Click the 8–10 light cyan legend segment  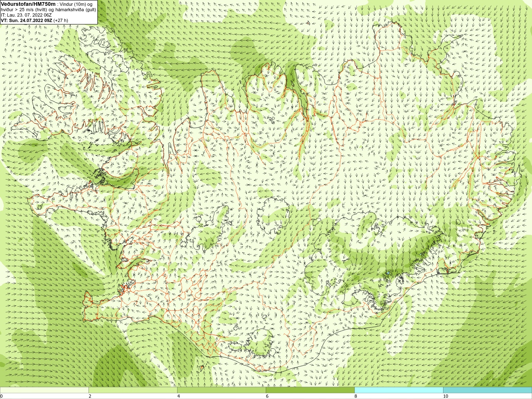399,390
